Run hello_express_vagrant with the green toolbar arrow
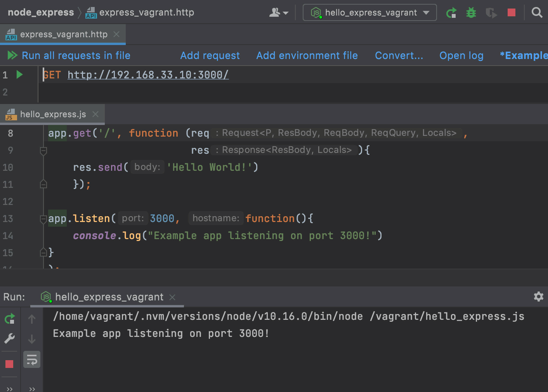 pos(451,12)
